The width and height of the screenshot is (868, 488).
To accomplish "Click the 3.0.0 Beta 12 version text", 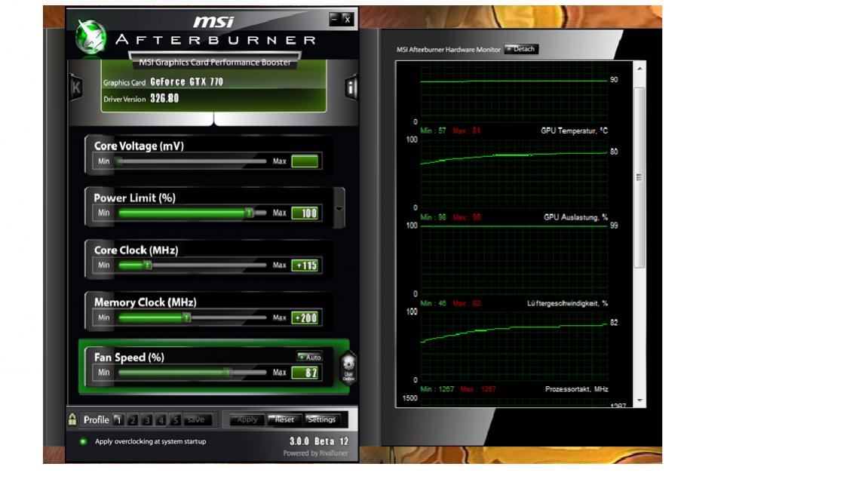I will (319, 441).
